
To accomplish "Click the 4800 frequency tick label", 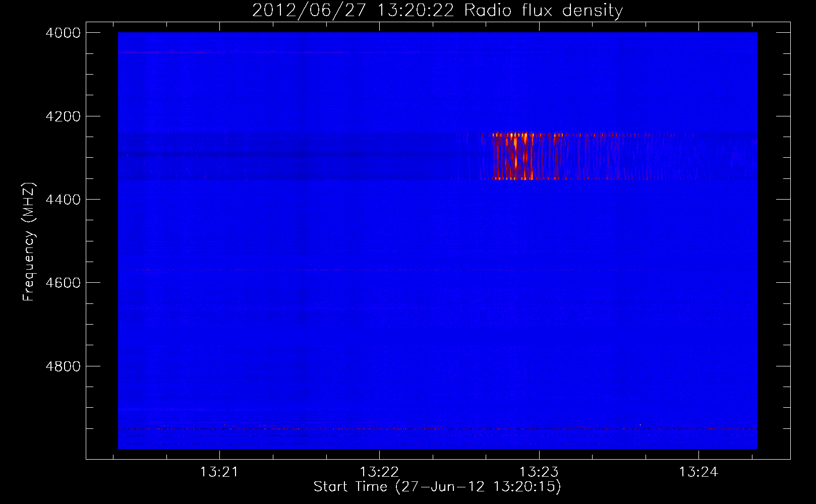I will click(x=63, y=366).
